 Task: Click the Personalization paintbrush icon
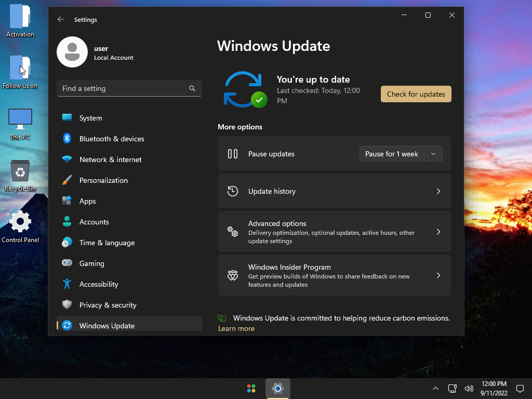point(67,180)
